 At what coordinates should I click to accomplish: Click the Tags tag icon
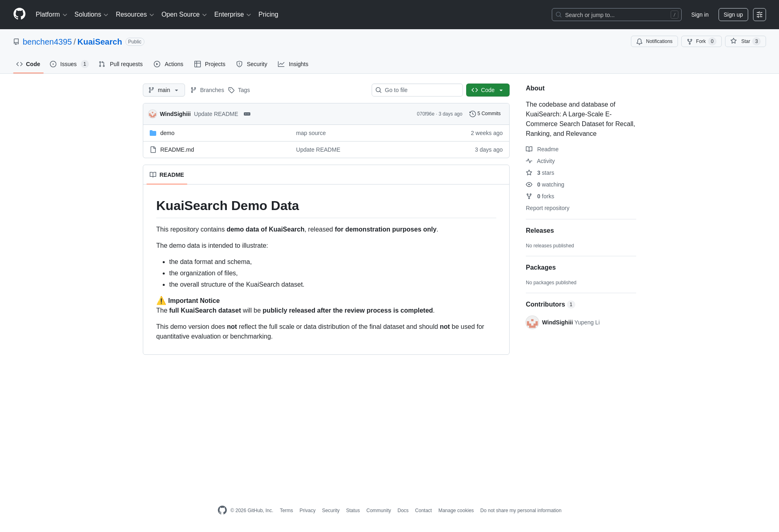pos(231,90)
